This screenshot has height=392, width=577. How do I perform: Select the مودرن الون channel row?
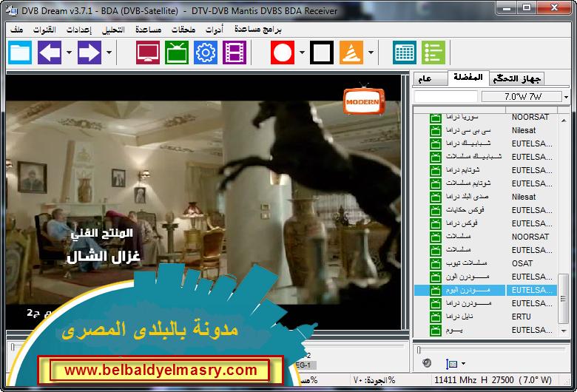(486, 277)
